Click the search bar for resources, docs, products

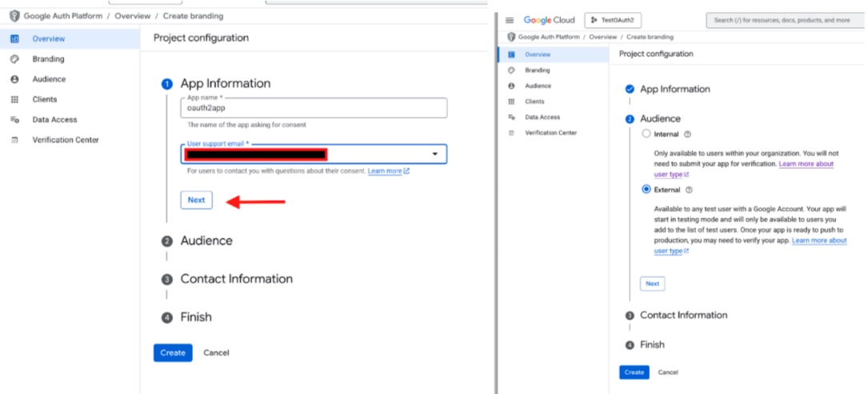click(x=786, y=21)
